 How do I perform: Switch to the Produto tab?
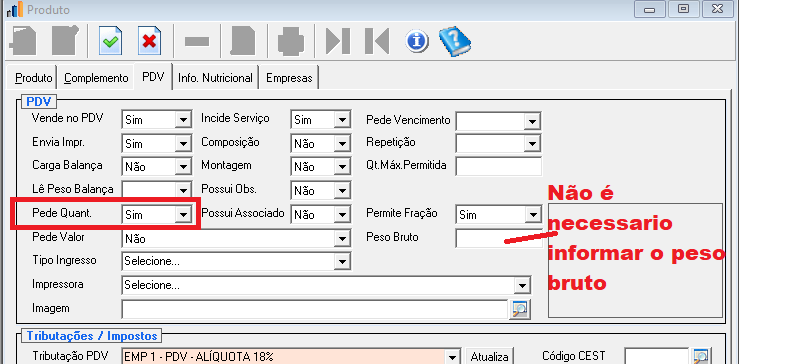tap(33, 78)
